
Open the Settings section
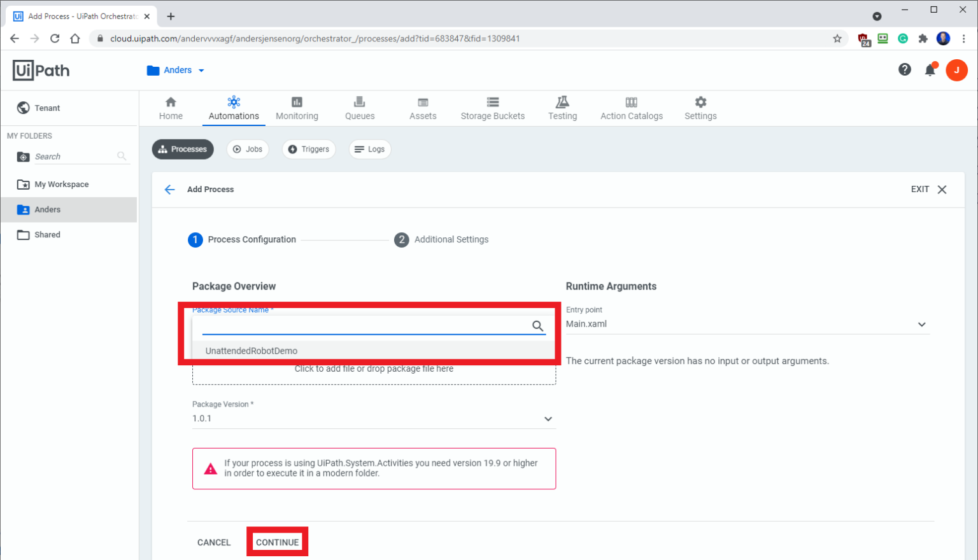[700, 108]
